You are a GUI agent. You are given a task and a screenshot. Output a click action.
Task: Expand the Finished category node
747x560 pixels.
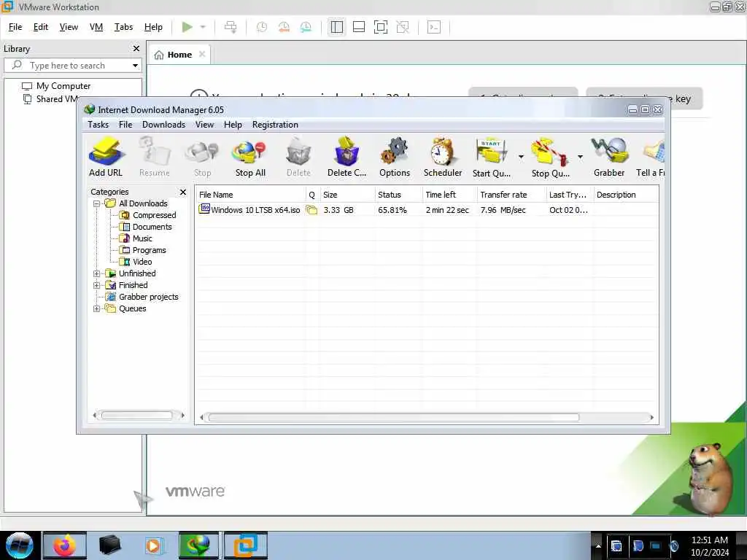point(97,285)
